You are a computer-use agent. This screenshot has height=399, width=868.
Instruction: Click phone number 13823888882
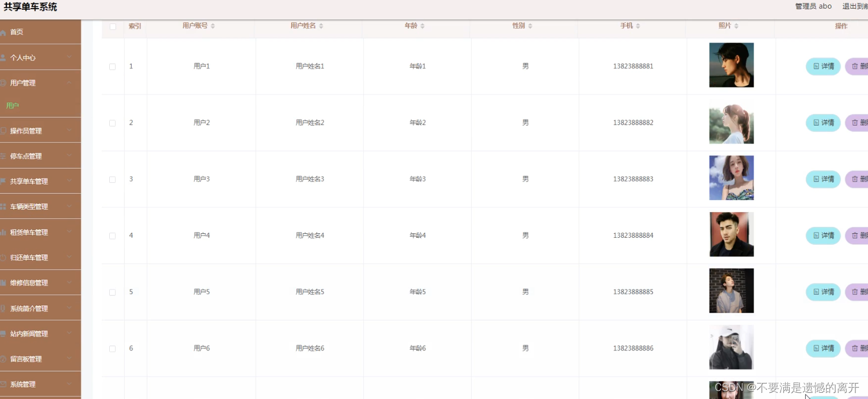(633, 123)
